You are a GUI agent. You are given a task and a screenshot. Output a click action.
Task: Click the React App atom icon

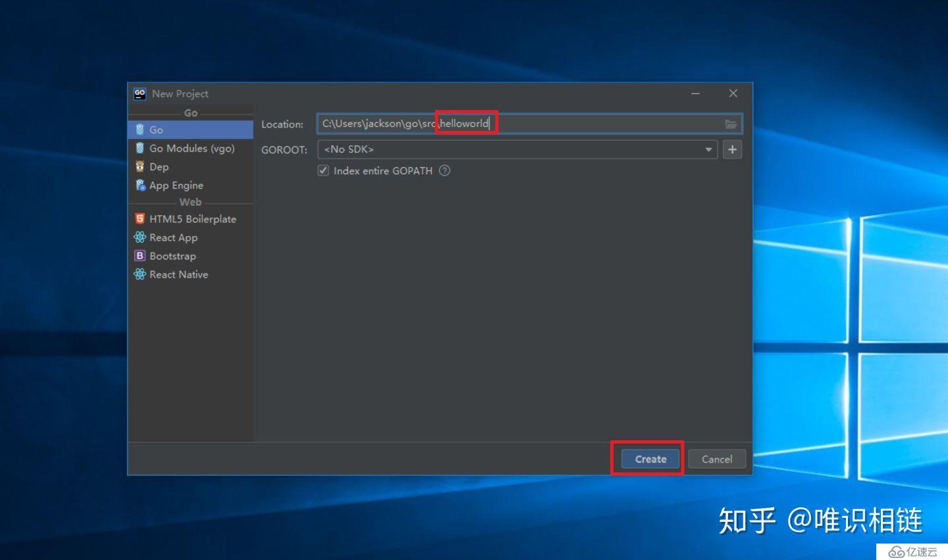click(140, 237)
